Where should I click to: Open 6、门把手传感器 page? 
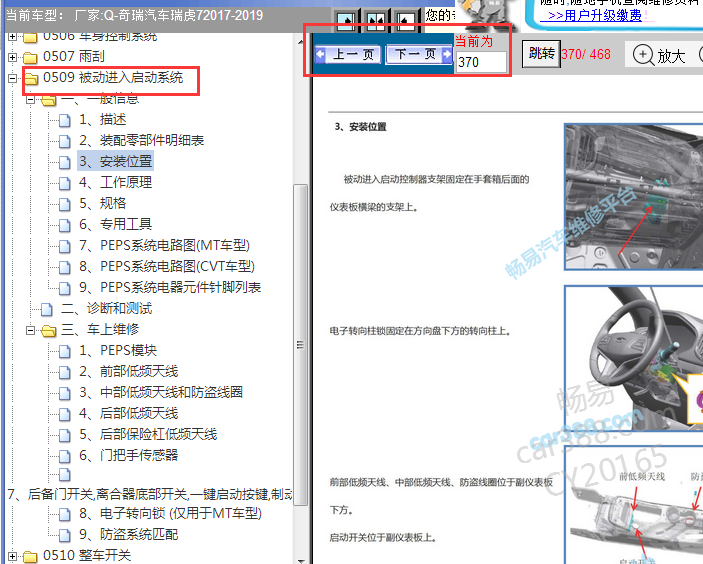coord(129,456)
